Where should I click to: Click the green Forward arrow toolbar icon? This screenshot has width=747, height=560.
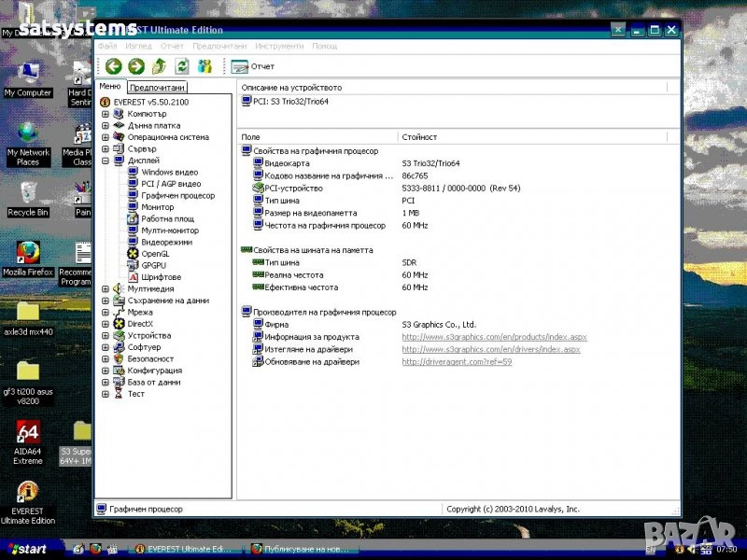tap(136, 66)
